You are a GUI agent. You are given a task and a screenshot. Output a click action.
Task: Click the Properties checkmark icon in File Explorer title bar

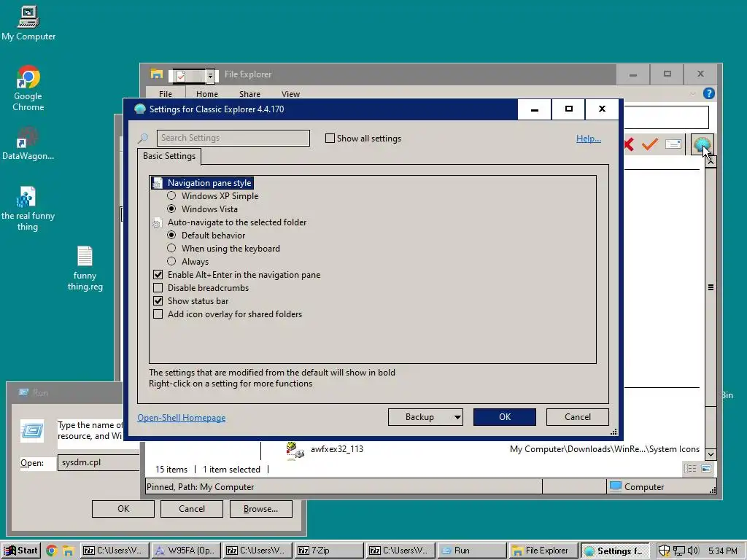coord(181,75)
